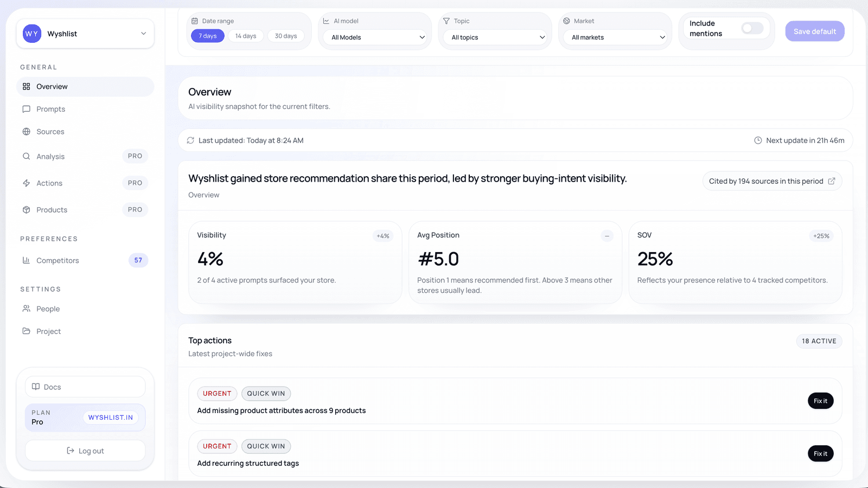Click the PRO badge next to Actions

coord(135,183)
